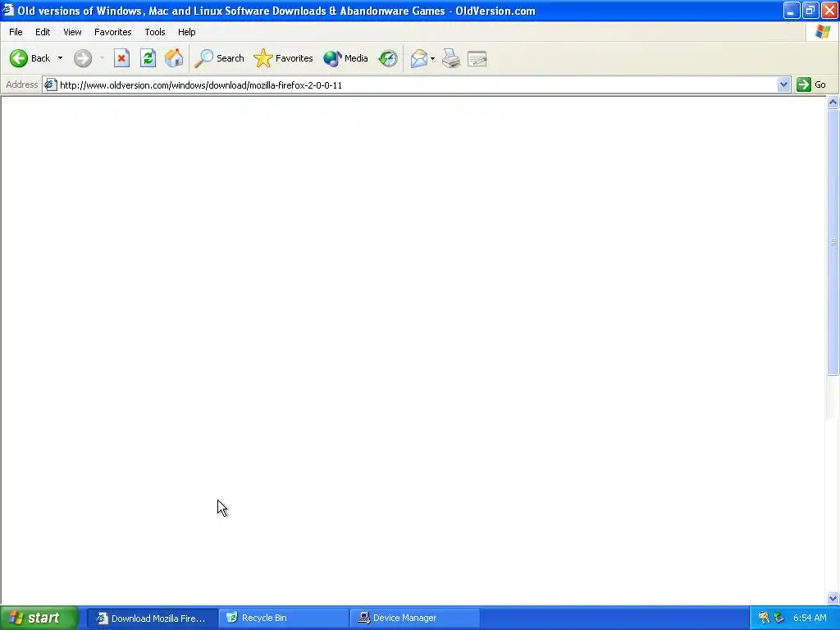
Task: Switch to Recycle Bin taskbar window
Action: (x=283, y=619)
